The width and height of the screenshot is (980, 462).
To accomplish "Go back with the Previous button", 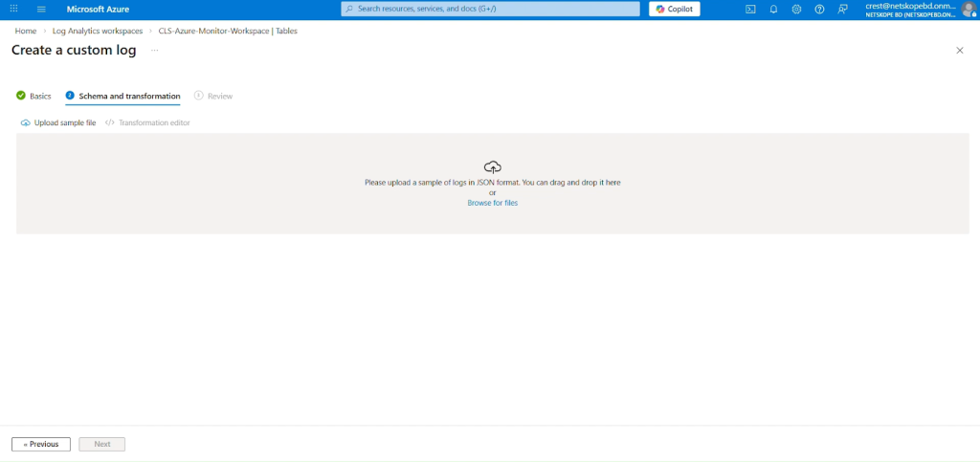I will (x=40, y=444).
